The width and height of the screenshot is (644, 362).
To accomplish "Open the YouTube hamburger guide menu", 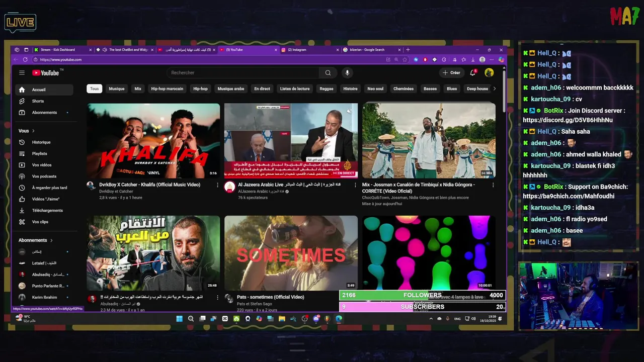I will [22, 73].
